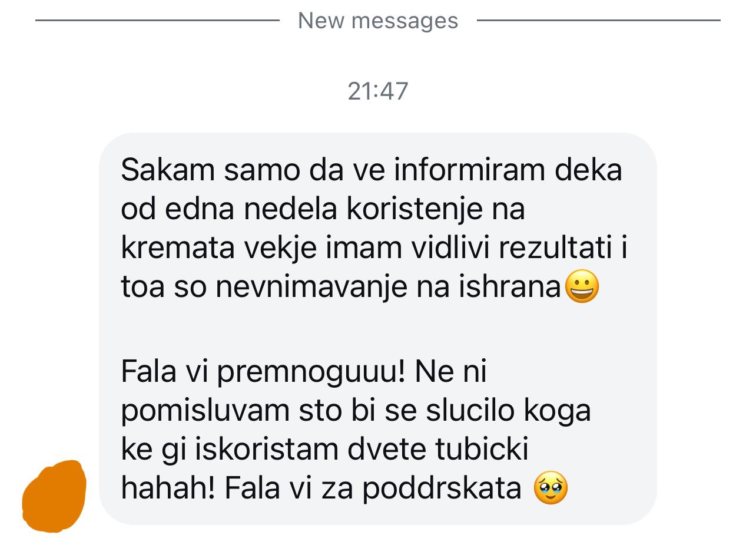
Task: Click the word rezultati in the message
Action: coord(555,249)
